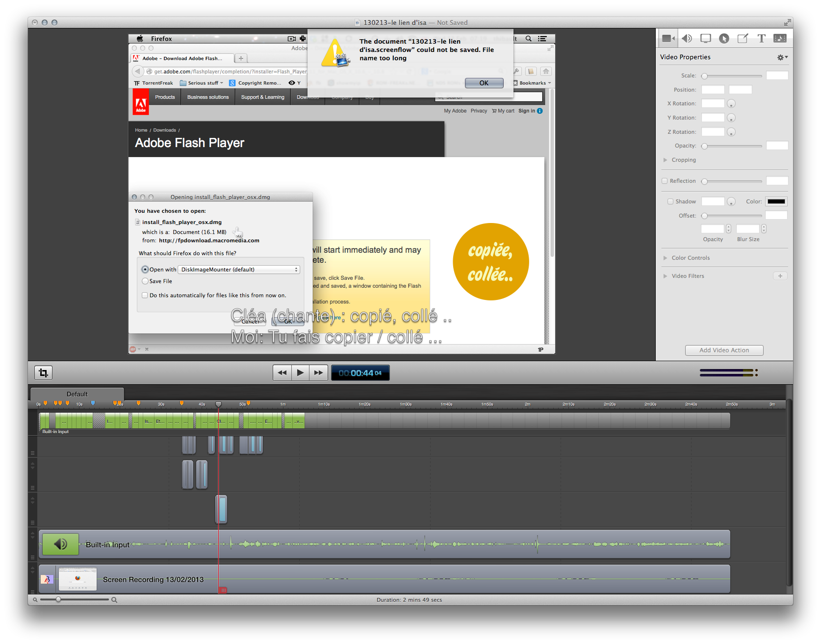Viewport: 821px width, 644px height.
Task: Click the Blur Size stepper arrows
Action: click(x=764, y=229)
